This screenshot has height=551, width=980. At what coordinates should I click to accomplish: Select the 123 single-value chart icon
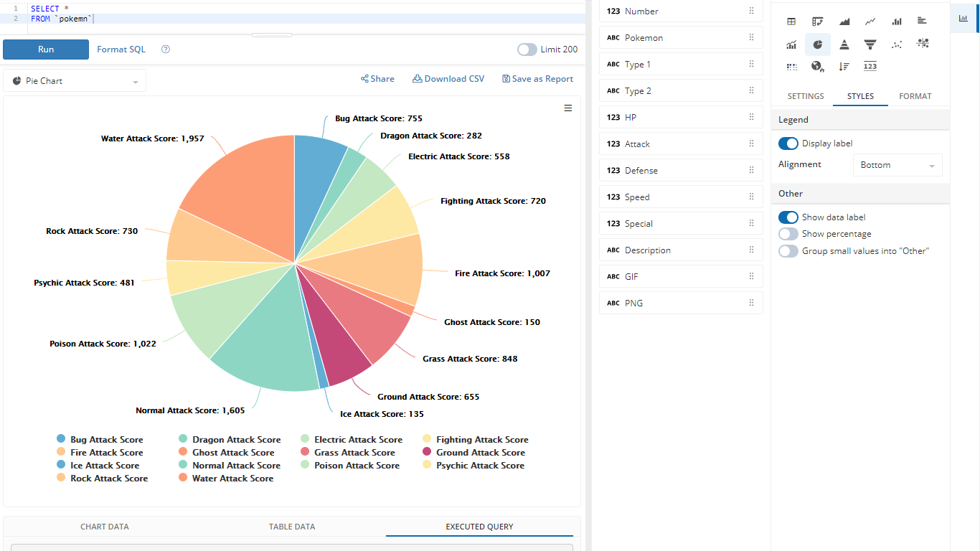(x=870, y=67)
